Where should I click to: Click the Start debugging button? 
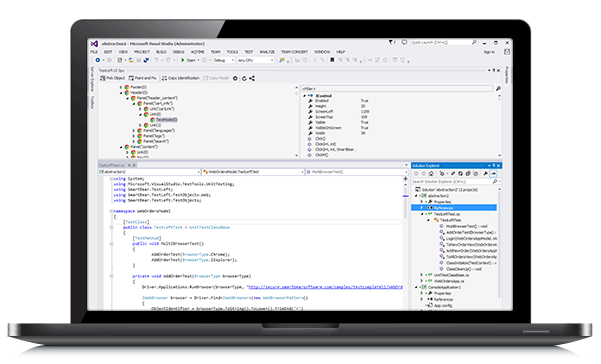click(188, 60)
